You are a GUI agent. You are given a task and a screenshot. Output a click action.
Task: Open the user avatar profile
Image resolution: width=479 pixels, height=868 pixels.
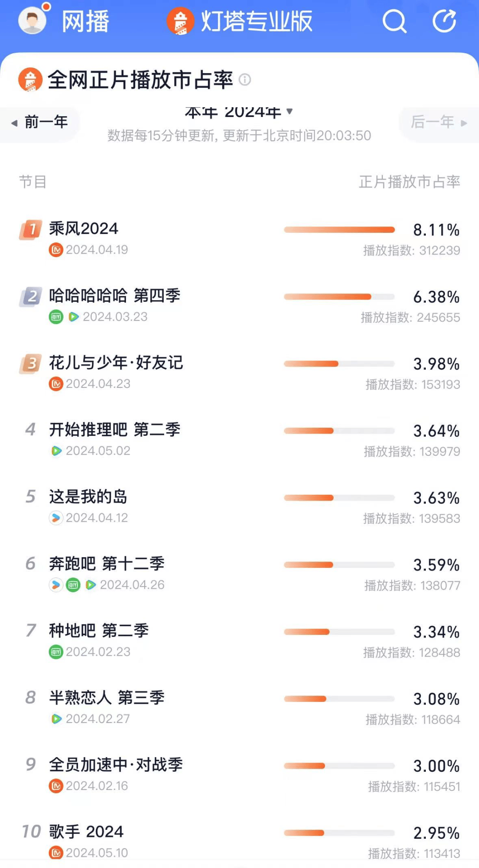(x=32, y=21)
